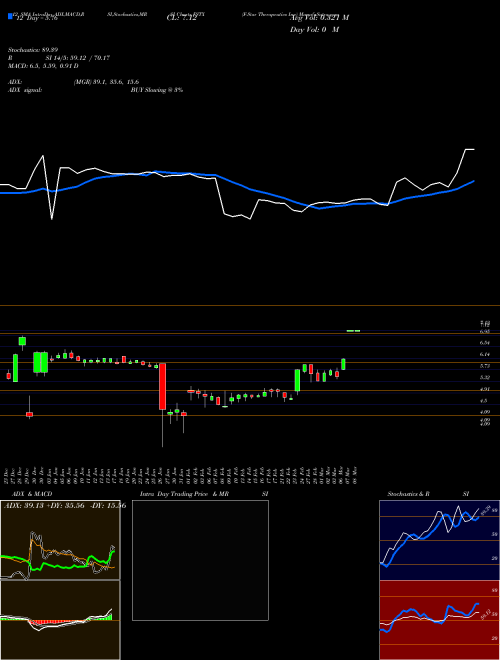This screenshot has height=660, width=500.
Task: Select the 'Stochastics: 89.89' reading
Action: coord(33,50)
